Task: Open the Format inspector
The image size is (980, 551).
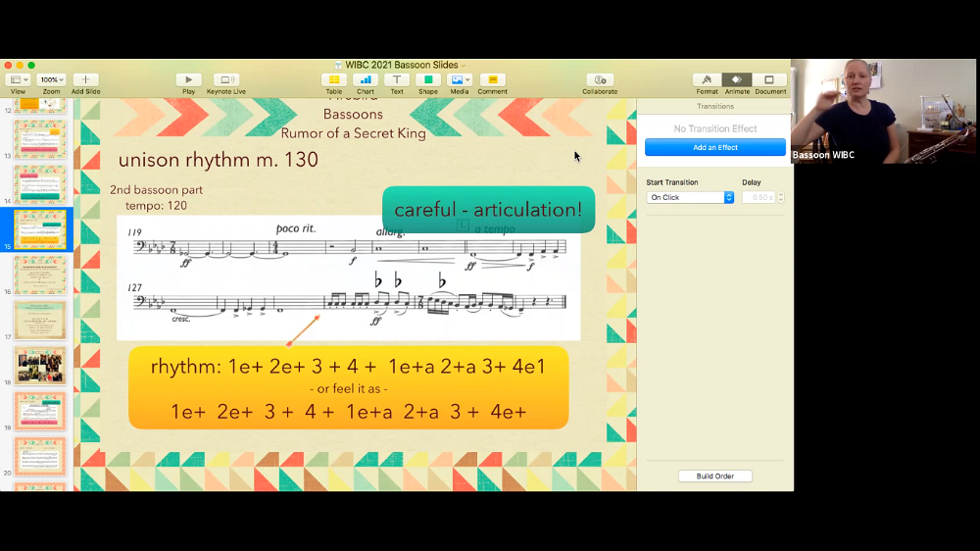Action: pyautogui.click(x=707, y=80)
